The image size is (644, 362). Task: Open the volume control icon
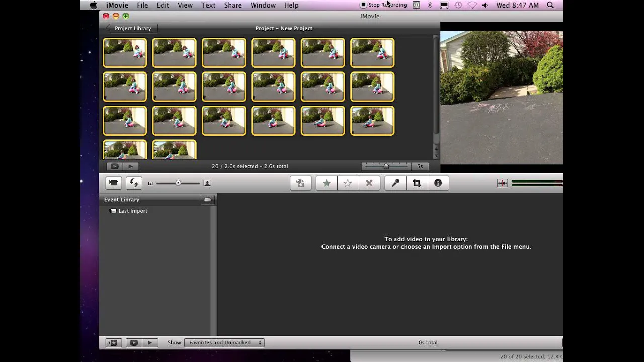(485, 5)
